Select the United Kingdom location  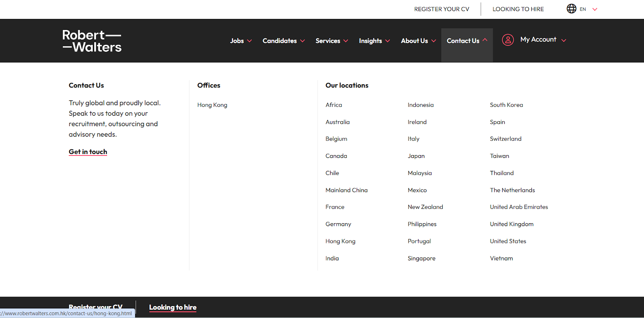click(x=512, y=224)
